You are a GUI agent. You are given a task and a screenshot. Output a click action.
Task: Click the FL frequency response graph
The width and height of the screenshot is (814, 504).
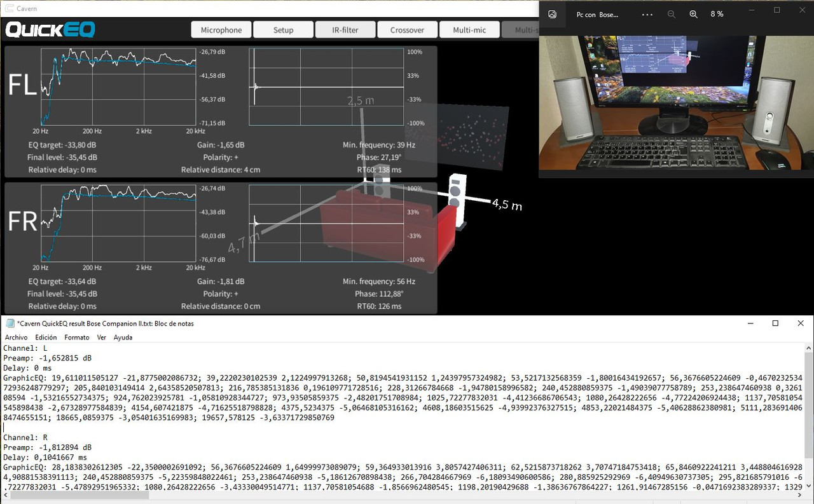119,86
